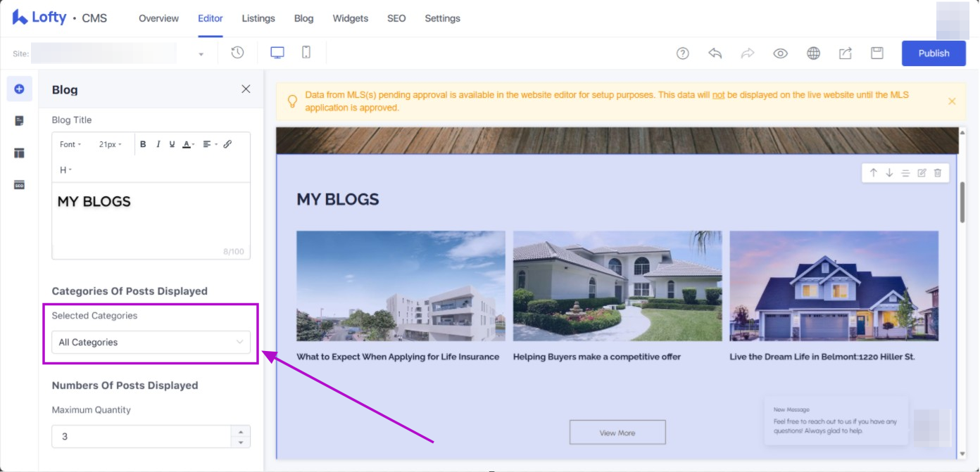Screen dimensions: 980x472
Task: Toggle bold formatting in Blog Title
Action: pos(143,144)
